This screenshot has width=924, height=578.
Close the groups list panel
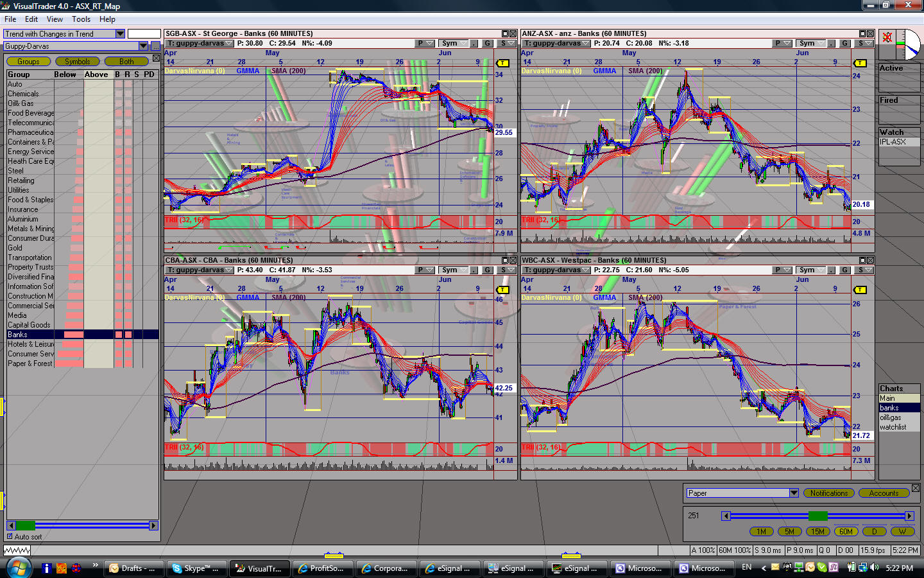pyautogui.click(x=155, y=58)
